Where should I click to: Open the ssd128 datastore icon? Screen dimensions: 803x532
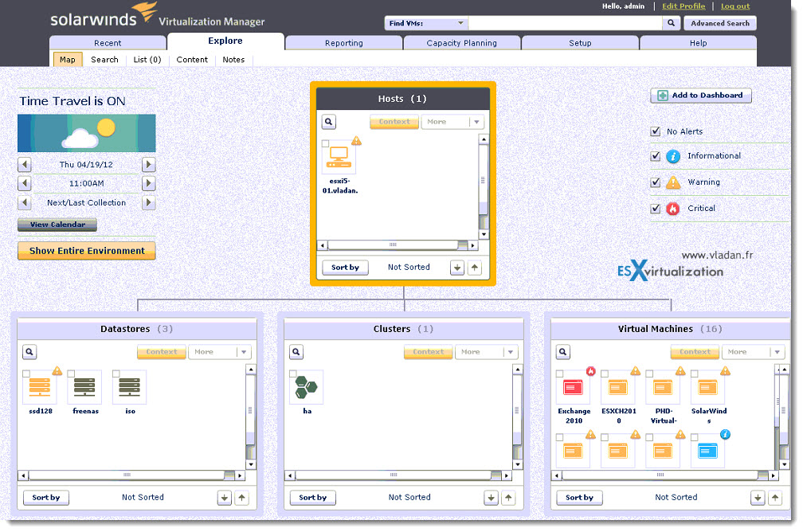click(40, 386)
